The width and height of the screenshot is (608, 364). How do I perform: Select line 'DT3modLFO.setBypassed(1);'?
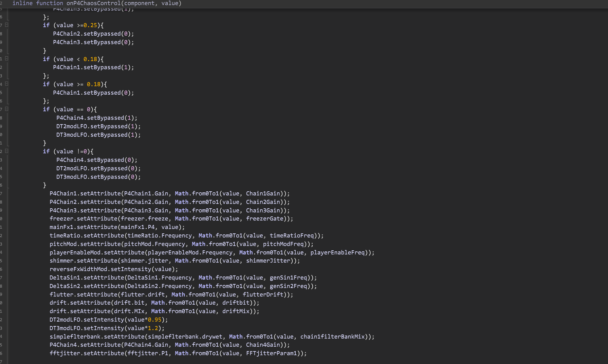pyautogui.click(x=98, y=135)
